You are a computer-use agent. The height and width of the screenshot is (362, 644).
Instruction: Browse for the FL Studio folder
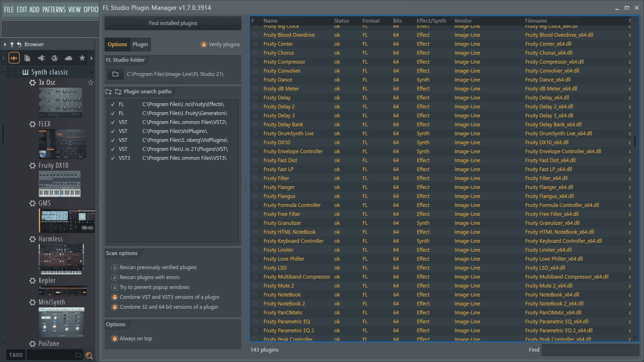point(115,74)
